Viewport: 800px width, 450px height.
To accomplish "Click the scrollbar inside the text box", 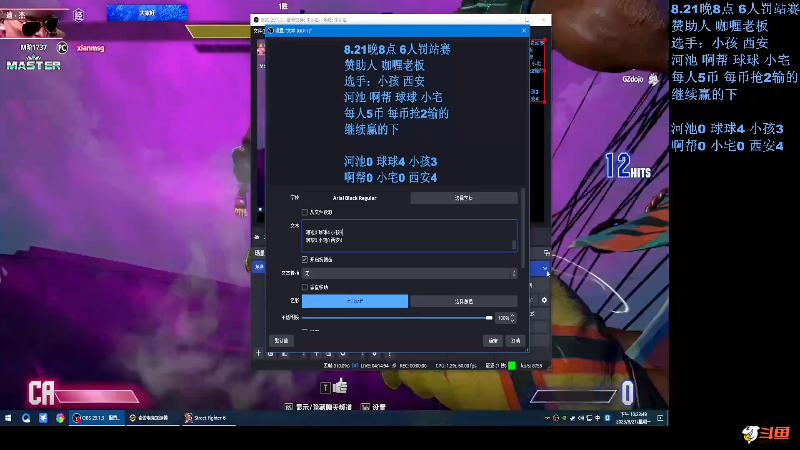I will (514, 245).
